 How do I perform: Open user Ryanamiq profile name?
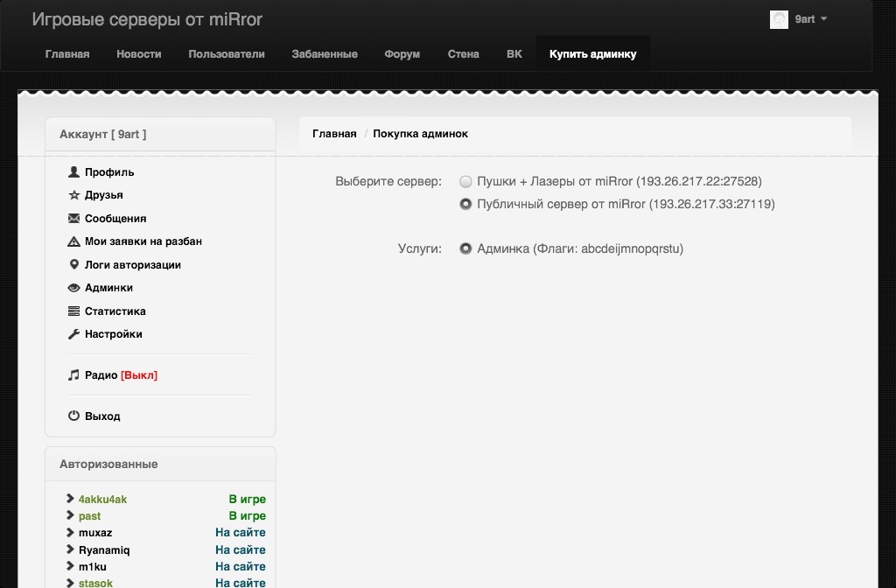pos(104,549)
